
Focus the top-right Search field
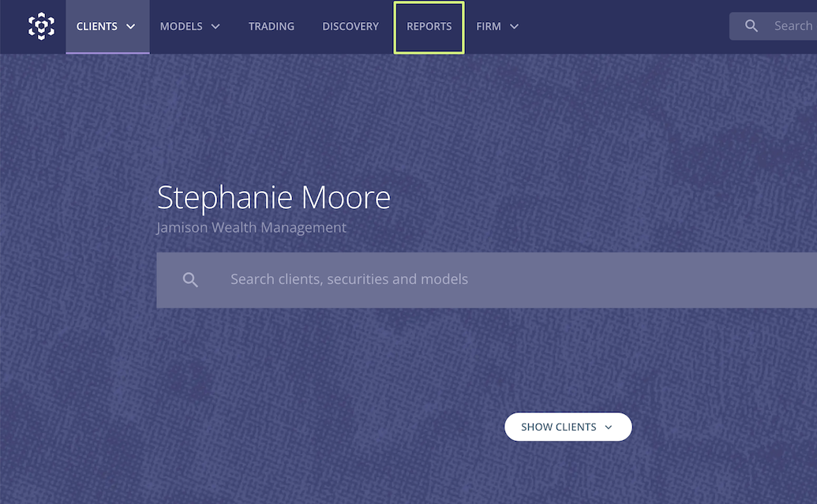(x=774, y=26)
